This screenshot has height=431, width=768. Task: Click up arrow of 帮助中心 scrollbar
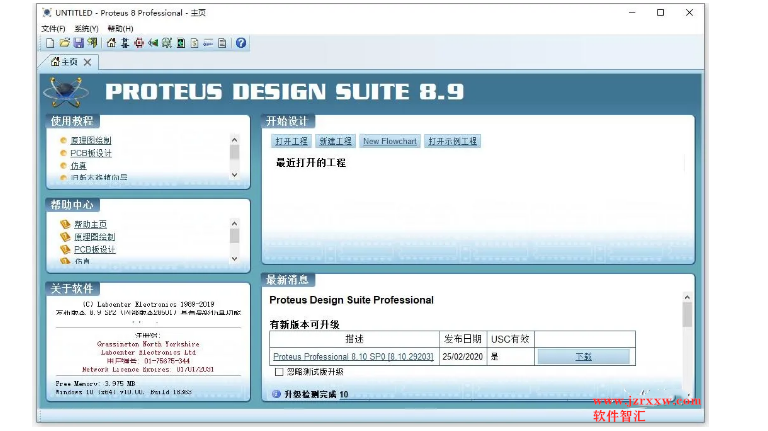(235, 223)
